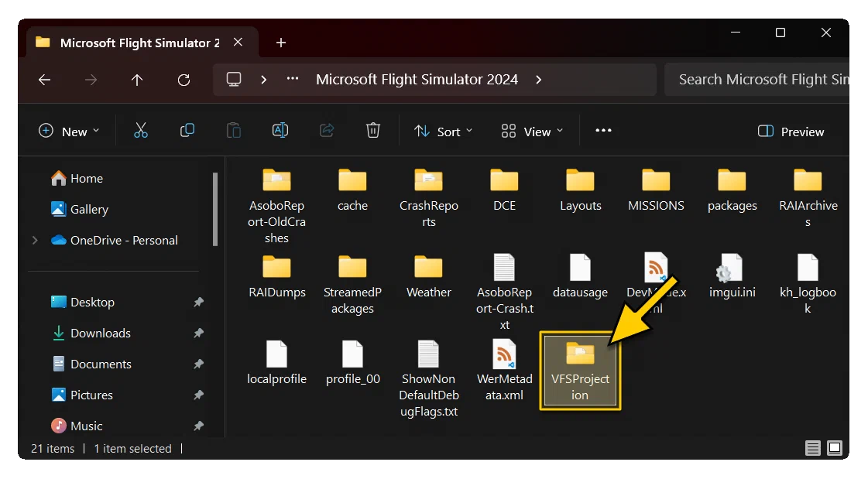This screenshot has width=868, height=479.
Task: Switch to details view in status bar
Action: [x=813, y=448]
